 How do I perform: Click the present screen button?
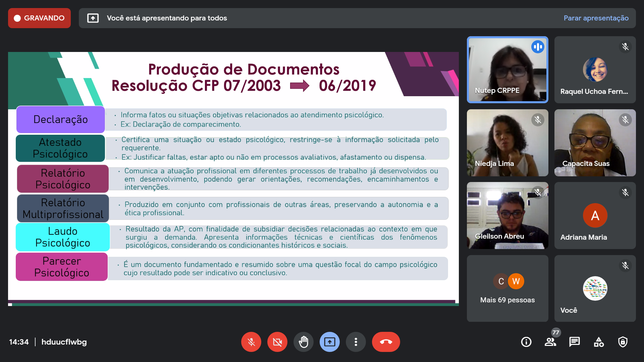click(x=329, y=342)
